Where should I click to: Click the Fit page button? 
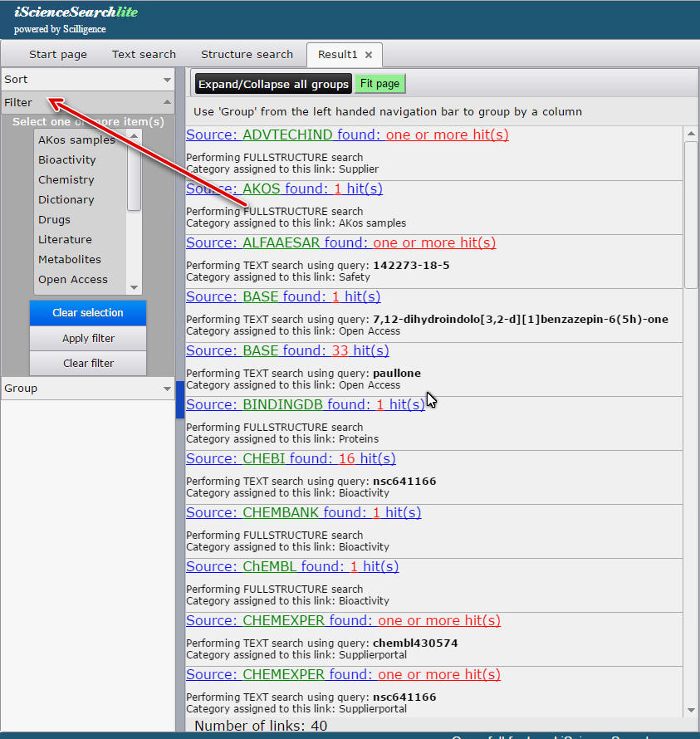coord(380,84)
